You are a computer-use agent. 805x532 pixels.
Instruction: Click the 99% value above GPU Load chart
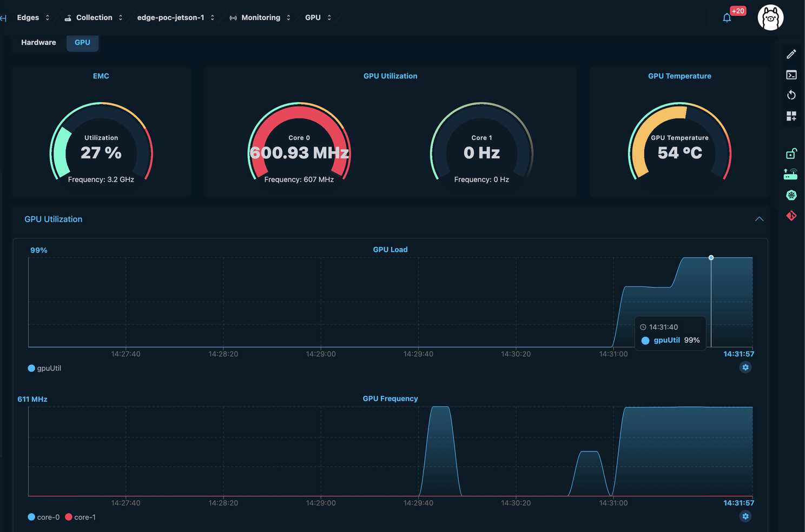(39, 250)
